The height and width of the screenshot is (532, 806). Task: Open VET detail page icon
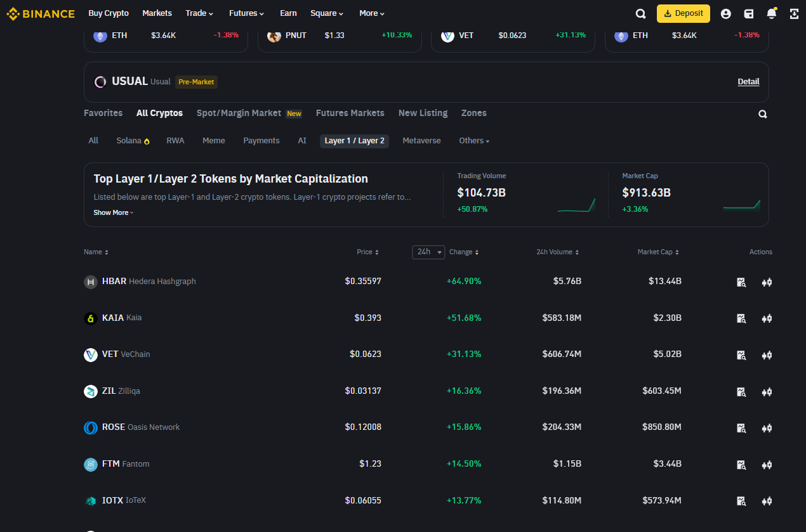pyautogui.click(x=741, y=355)
